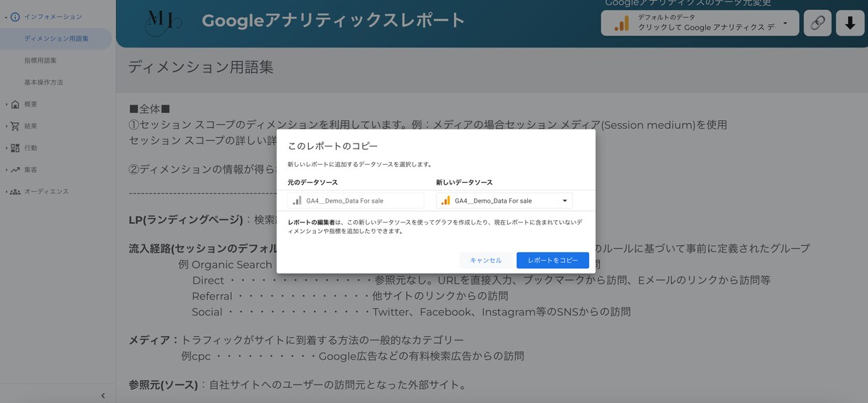Click the 参照元(ソース) term text
The width and height of the screenshot is (868, 403).
(163, 385)
